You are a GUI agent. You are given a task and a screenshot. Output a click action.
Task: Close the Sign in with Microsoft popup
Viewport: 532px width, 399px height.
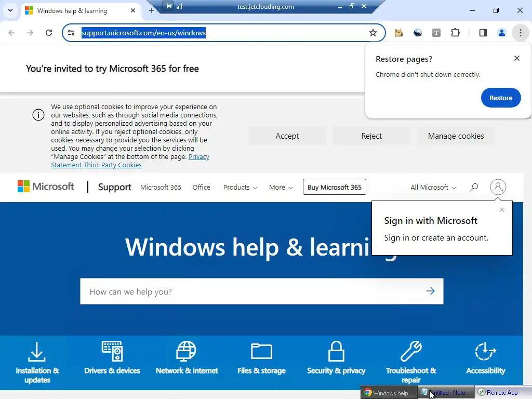[502, 210]
